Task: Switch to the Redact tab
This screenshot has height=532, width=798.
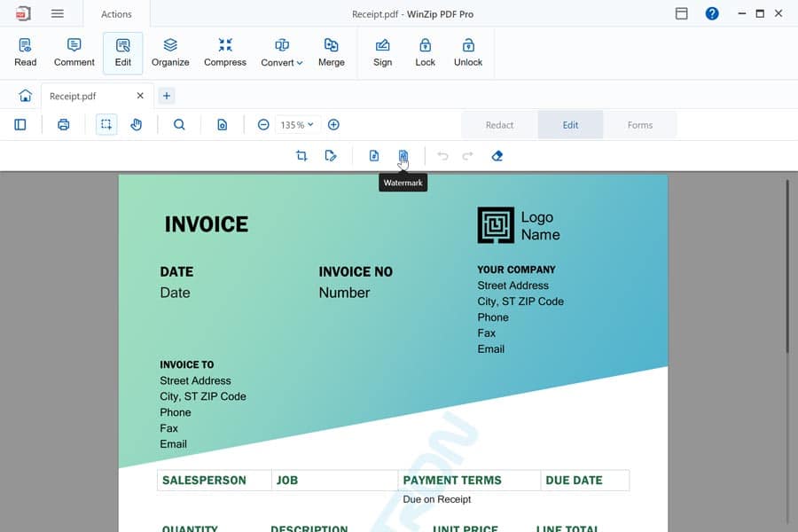Action: 499,125
